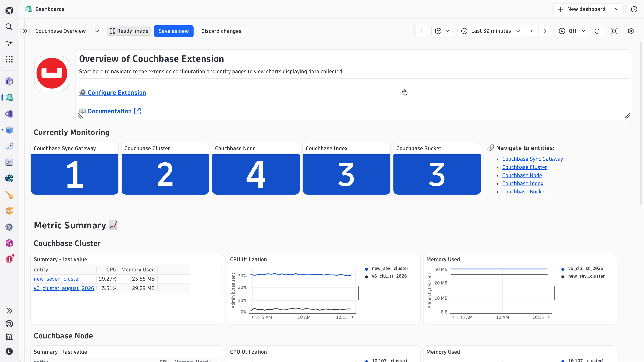644x362 pixels.
Task: Select the Couchbase Cluster count tile
Action: tap(165, 168)
